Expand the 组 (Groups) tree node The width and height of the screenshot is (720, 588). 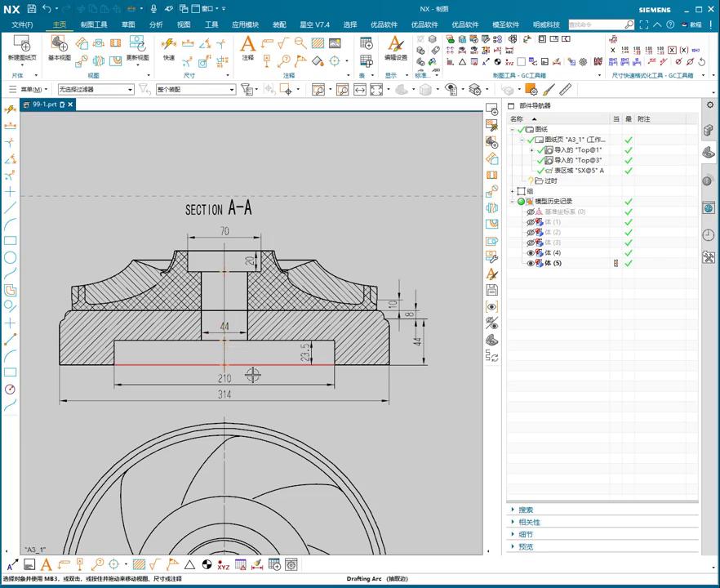point(513,191)
